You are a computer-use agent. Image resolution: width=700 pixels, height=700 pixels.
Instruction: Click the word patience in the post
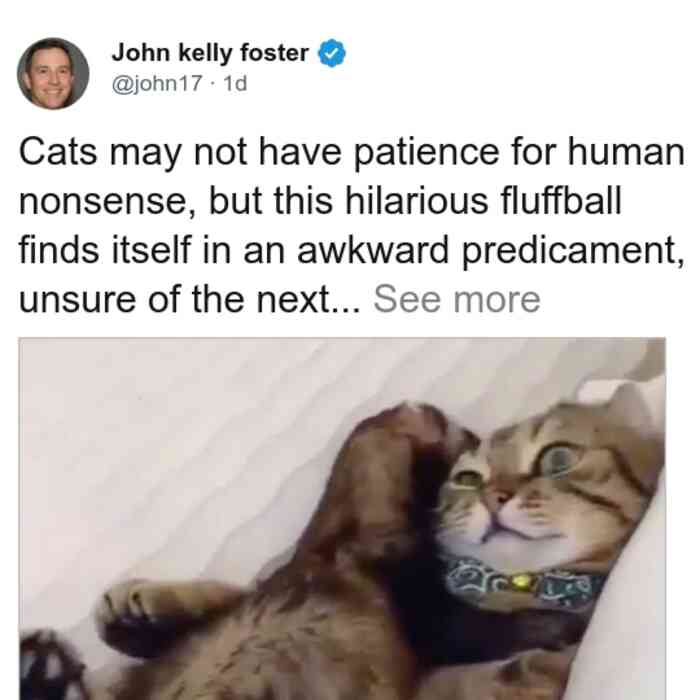click(x=426, y=154)
